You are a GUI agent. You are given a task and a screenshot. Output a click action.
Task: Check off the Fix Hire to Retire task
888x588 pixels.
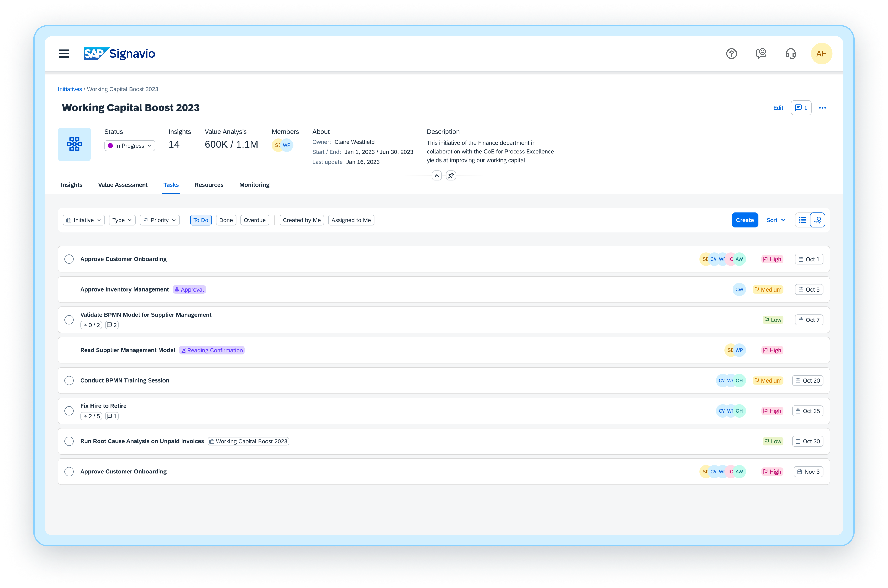(69, 411)
